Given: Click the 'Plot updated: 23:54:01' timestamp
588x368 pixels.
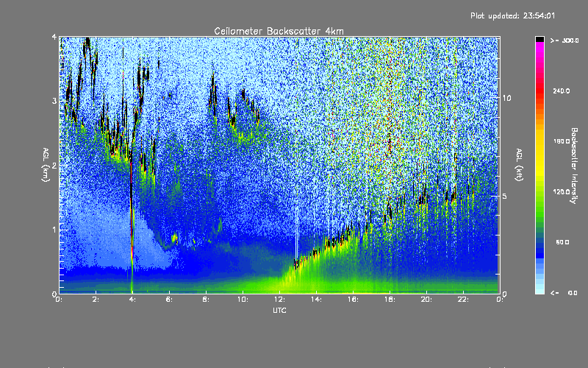Looking at the screenshot, I should (x=512, y=15).
